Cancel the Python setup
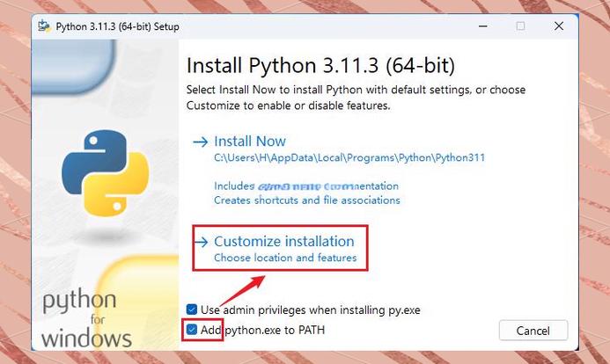Viewport: 610px width, 364px height. [533, 331]
